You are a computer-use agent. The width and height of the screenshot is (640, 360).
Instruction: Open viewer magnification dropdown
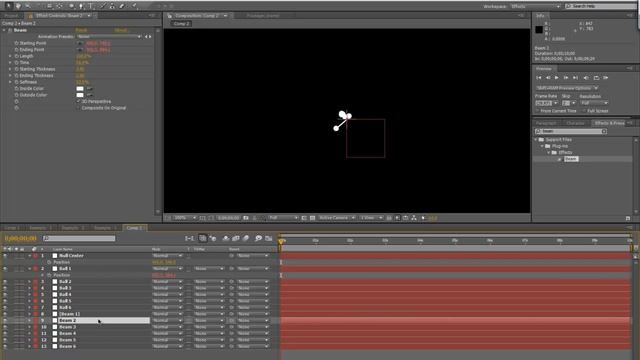(x=185, y=218)
